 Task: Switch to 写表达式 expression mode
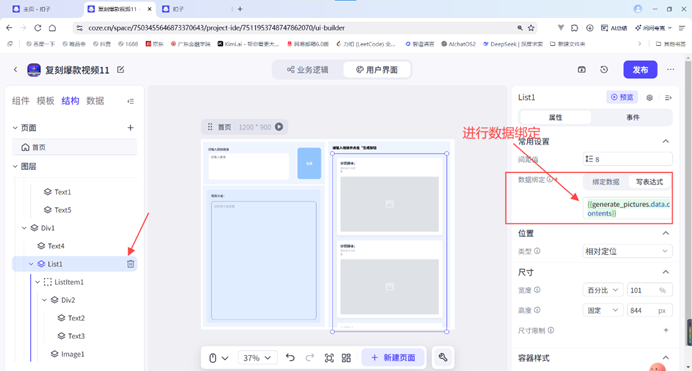coord(649,182)
